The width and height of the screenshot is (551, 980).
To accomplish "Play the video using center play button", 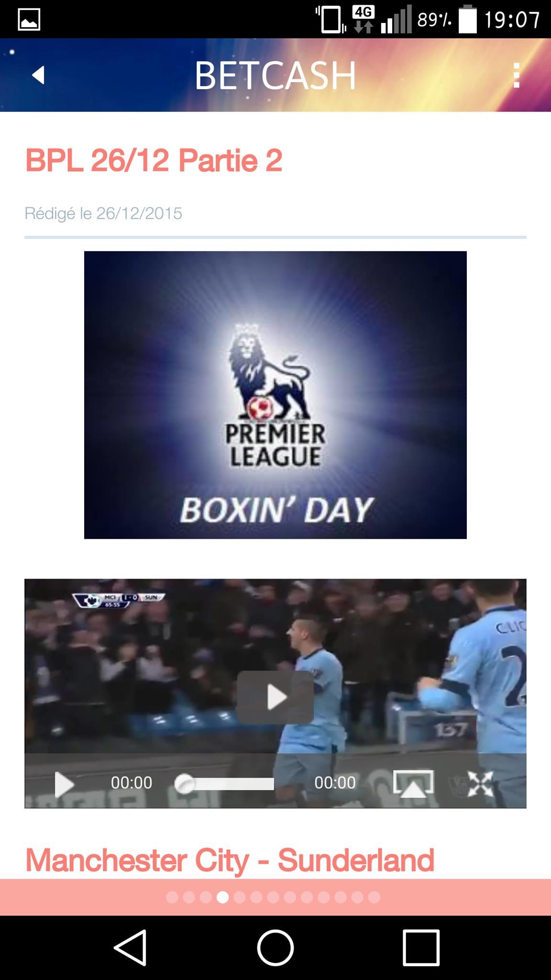I will pos(275,697).
